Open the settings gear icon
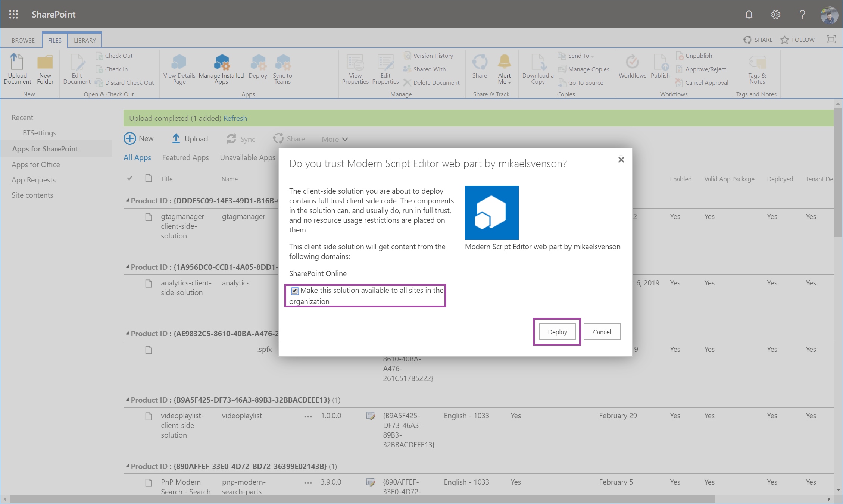Viewport: 843px width, 504px height. pos(775,14)
